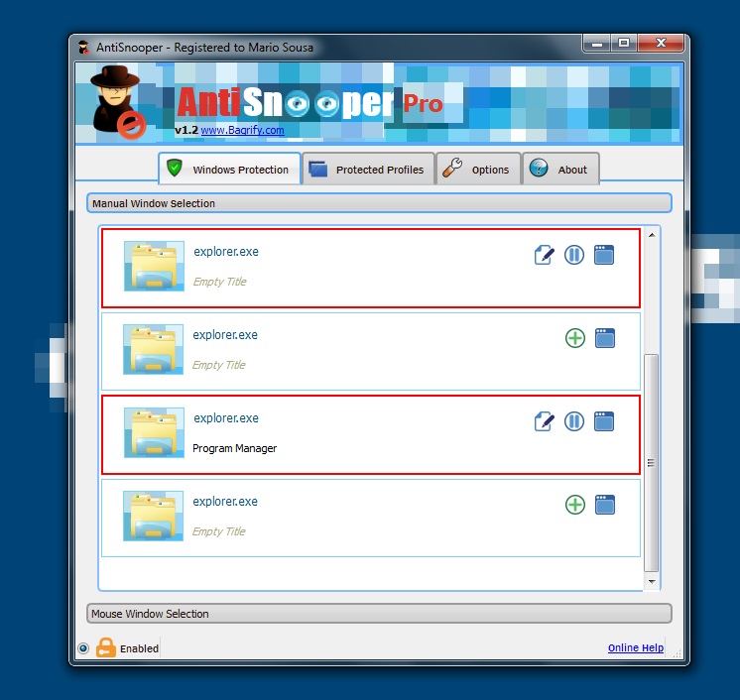Screen dimensions: 740x700
Task: Click the window list scrollbar thumb
Action: click(652, 463)
